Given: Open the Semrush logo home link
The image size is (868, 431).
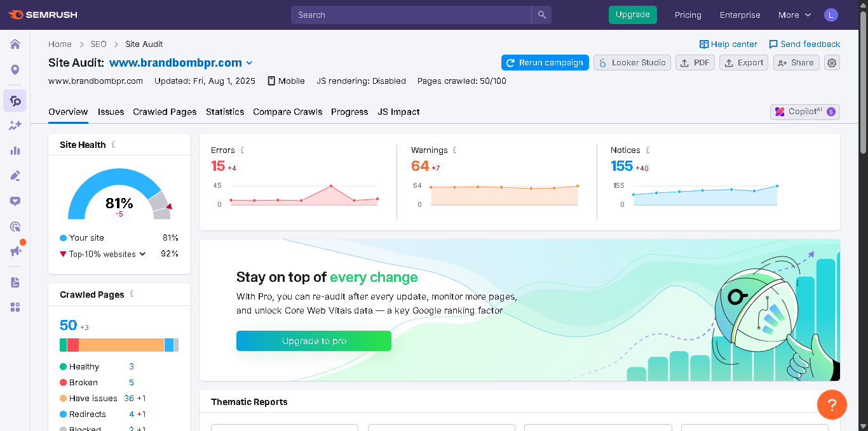Looking at the screenshot, I should (x=43, y=15).
